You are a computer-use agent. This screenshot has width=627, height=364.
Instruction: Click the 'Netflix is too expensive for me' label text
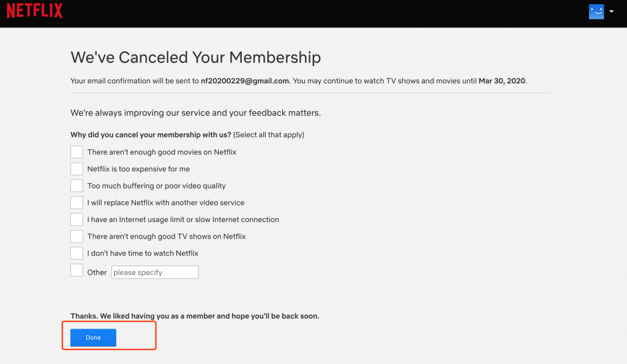(138, 169)
